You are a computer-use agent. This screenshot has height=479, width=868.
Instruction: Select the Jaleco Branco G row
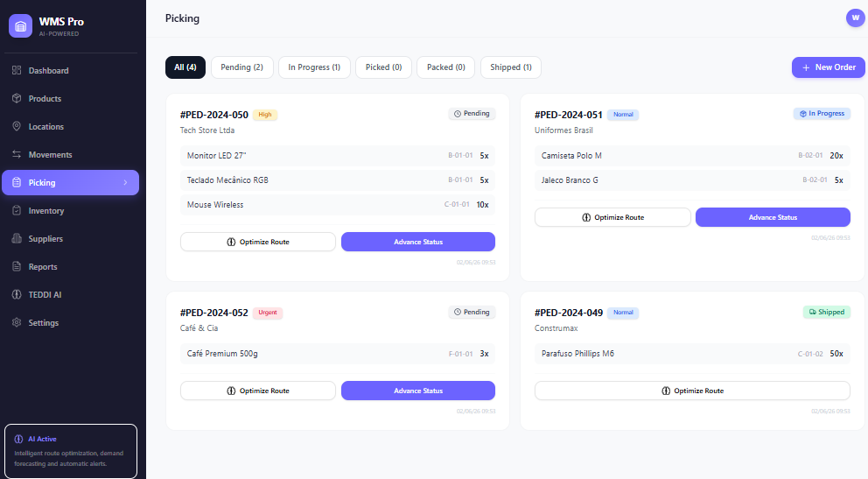pyautogui.click(x=692, y=180)
